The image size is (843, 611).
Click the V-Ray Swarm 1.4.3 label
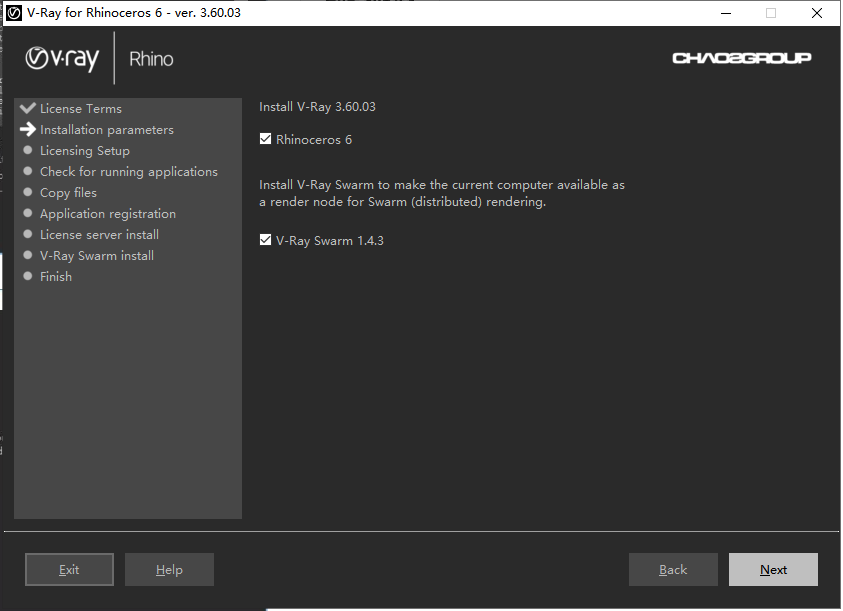click(x=330, y=240)
